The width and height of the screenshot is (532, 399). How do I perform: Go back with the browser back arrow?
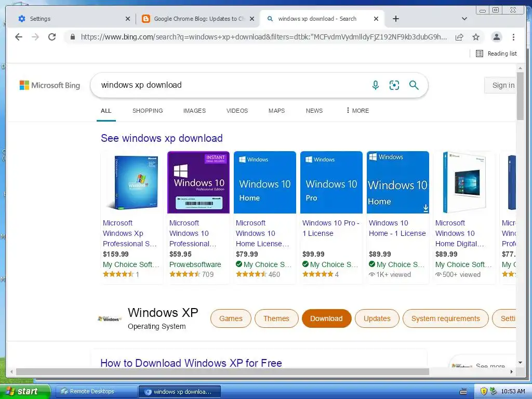point(19,37)
